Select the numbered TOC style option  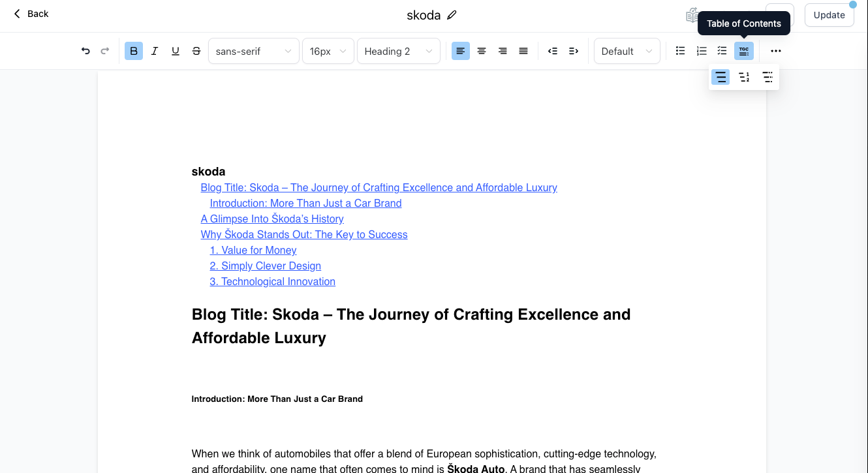click(744, 77)
